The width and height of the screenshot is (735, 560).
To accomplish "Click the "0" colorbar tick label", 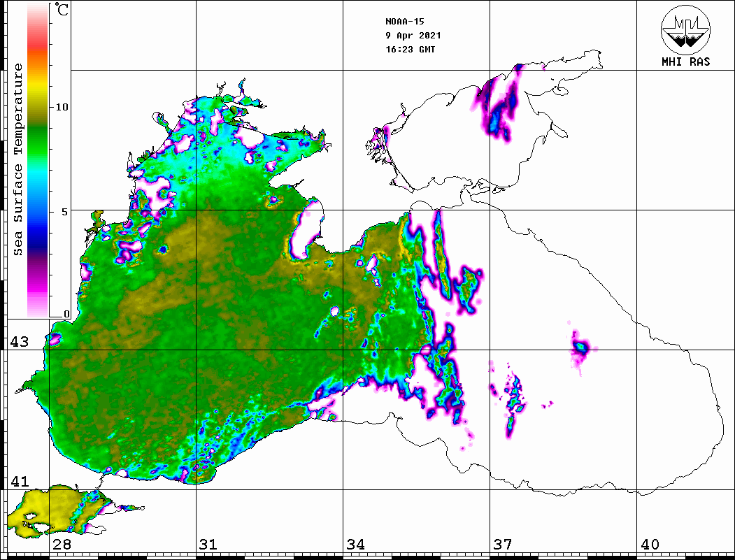I will [x=66, y=314].
